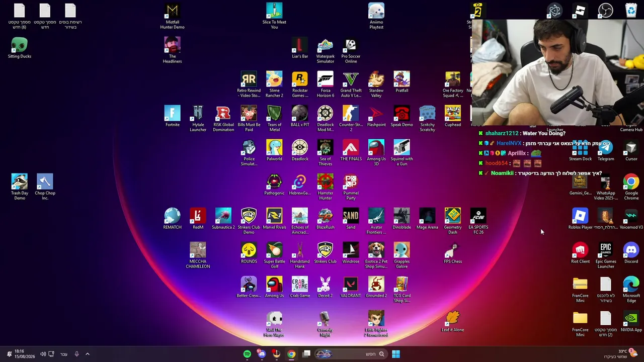The image size is (644, 362).
Task: Open RISK Global Domination shortcut
Action: [223, 119]
